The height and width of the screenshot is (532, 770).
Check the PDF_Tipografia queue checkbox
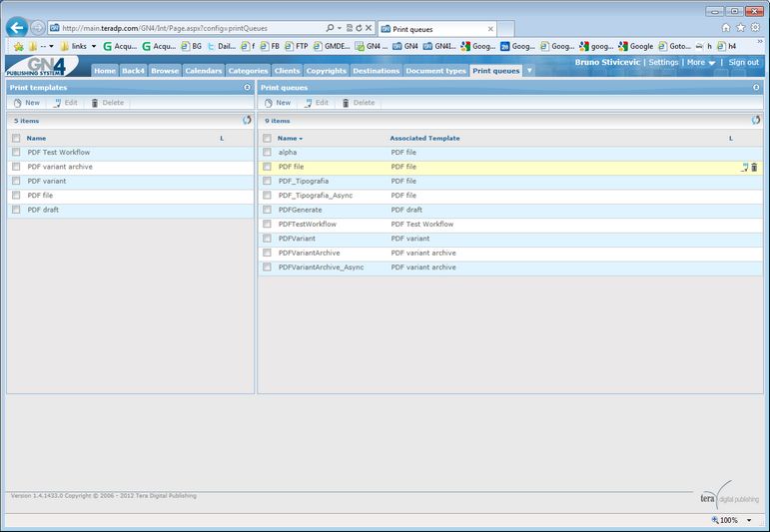267,181
